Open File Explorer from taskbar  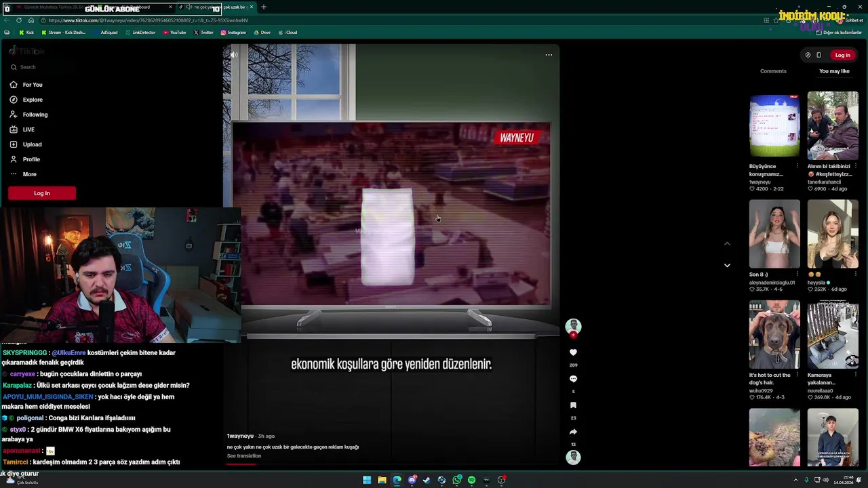pyautogui.click(x=382, y=480)
